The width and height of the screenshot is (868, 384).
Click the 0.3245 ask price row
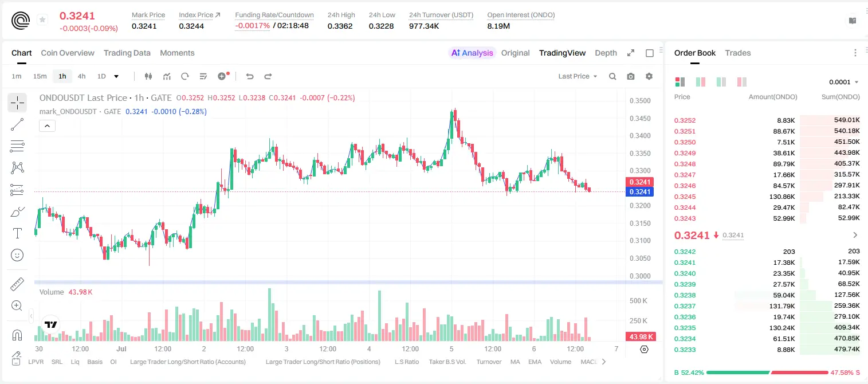pos(767,197)
